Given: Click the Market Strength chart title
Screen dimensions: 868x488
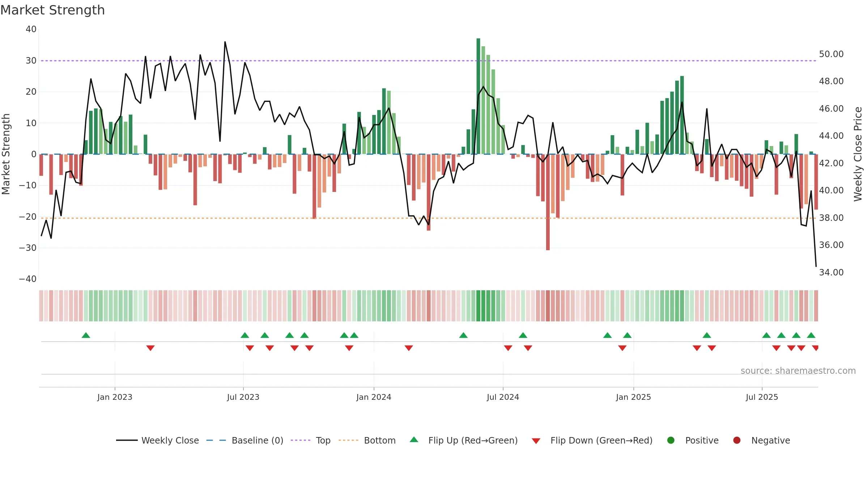Looking at the screenshot, I should 52,10.
